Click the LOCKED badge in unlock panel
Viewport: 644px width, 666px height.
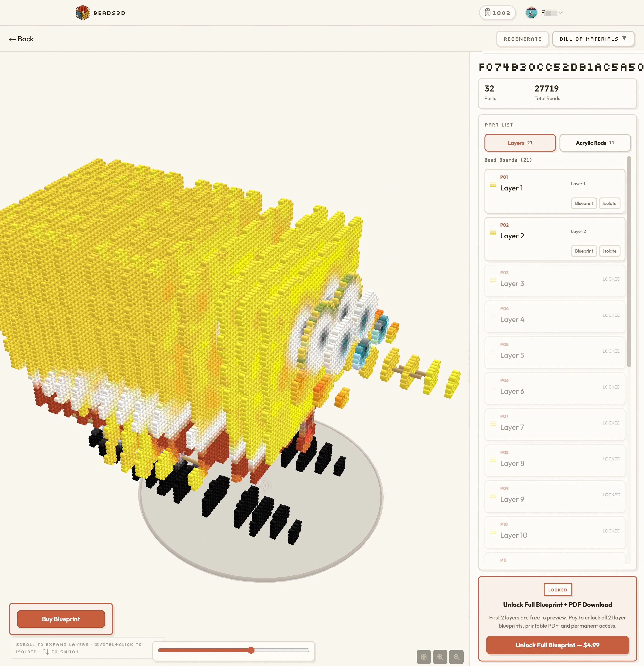(x=558, y=590)
